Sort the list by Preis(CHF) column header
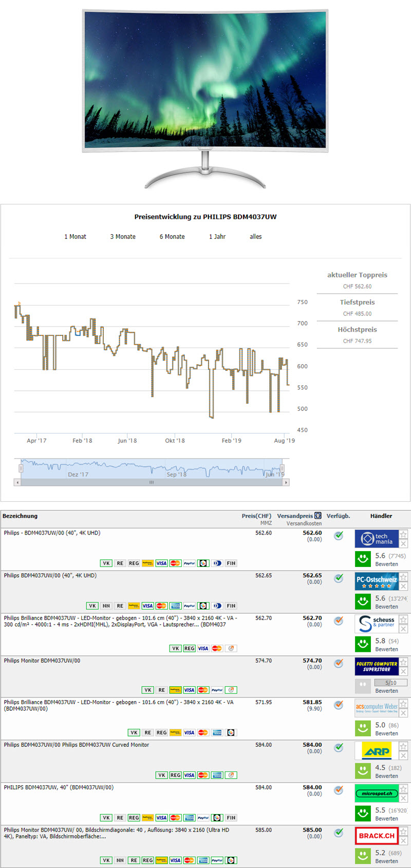 (256, 516)
